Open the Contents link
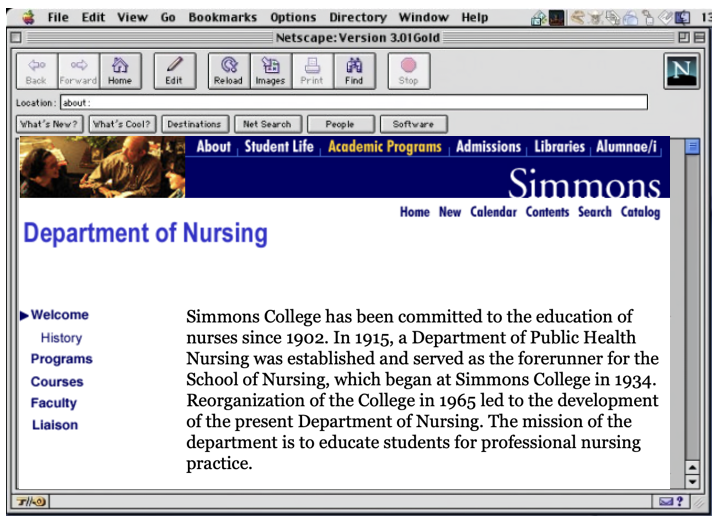Image resolution: width=716 pixels, height=518 pixels. click(x=548, y=212)
